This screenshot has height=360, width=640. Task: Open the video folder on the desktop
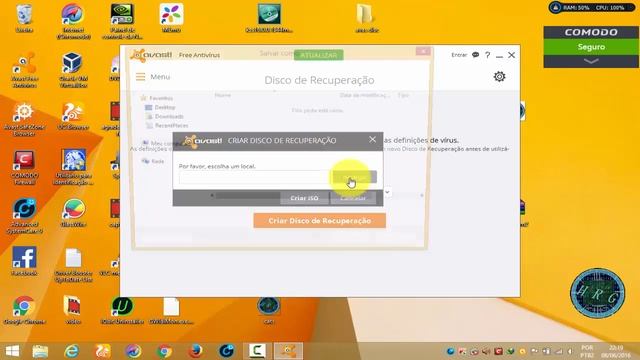73,310
